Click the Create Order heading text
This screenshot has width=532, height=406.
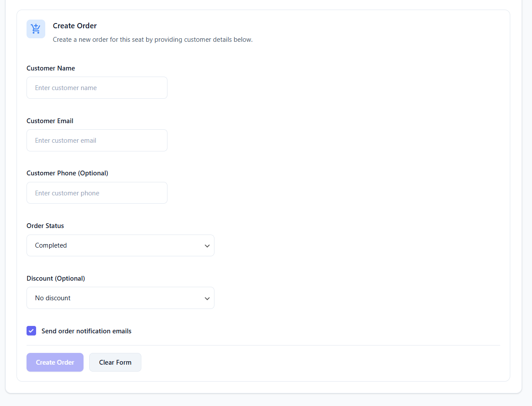(75, 26)
